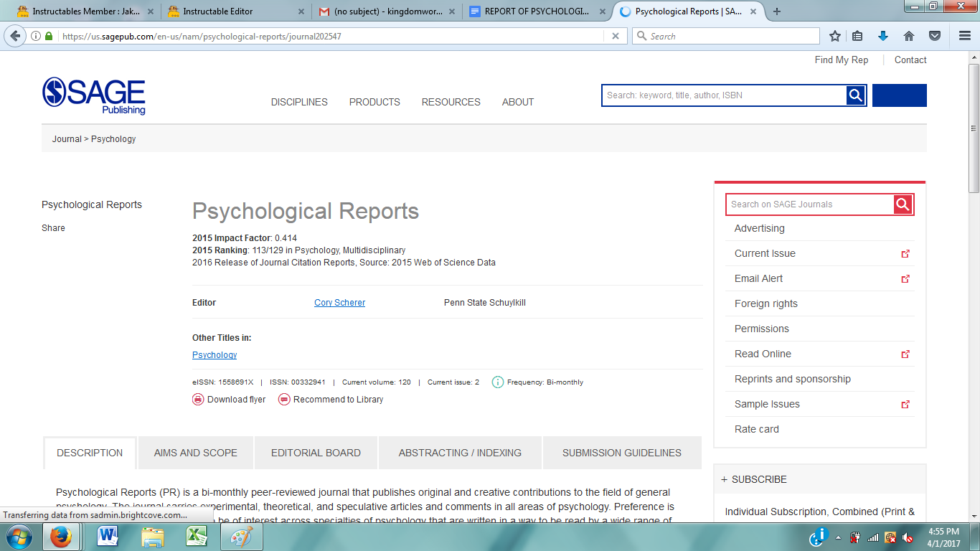Open Paint from the taskbar
The width and height of the screenshot is (980, 551).
pyautogui.click(x=242, y=536)
